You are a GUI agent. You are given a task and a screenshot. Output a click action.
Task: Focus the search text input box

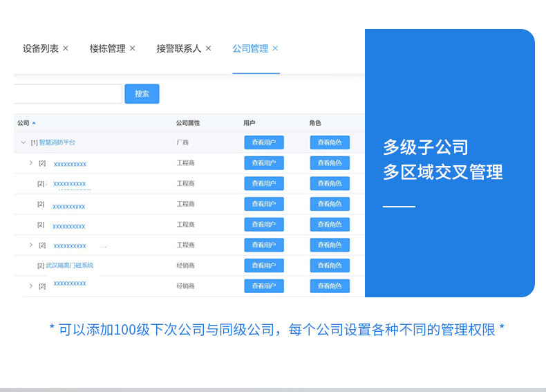67,94
